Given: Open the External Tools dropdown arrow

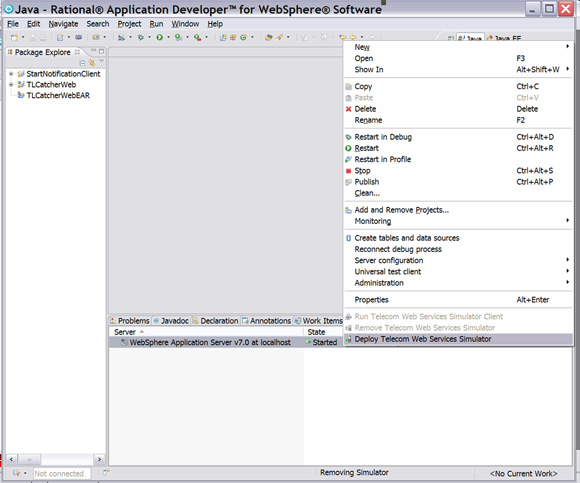Looking at the screenshot, I should click(206, 37).
